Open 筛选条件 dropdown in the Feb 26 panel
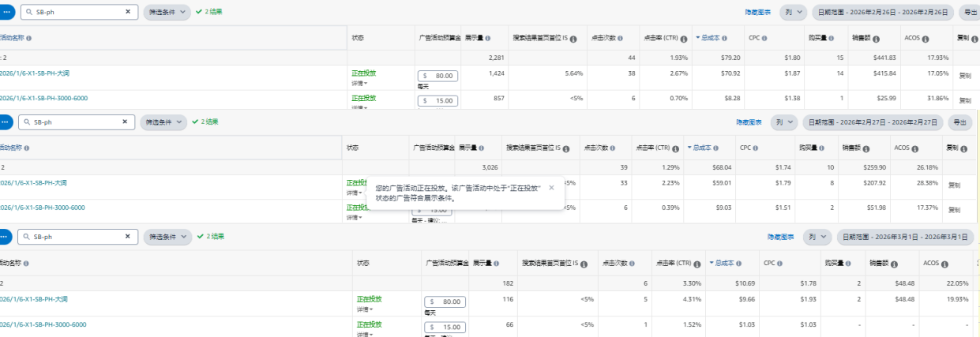980x337 pixels. click(x=167, y=13)
